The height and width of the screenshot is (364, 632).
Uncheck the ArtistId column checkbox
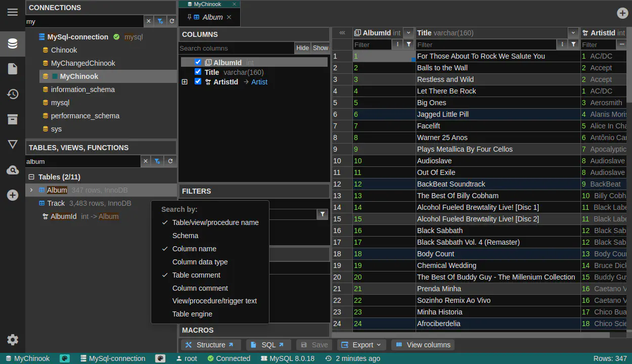198,81
